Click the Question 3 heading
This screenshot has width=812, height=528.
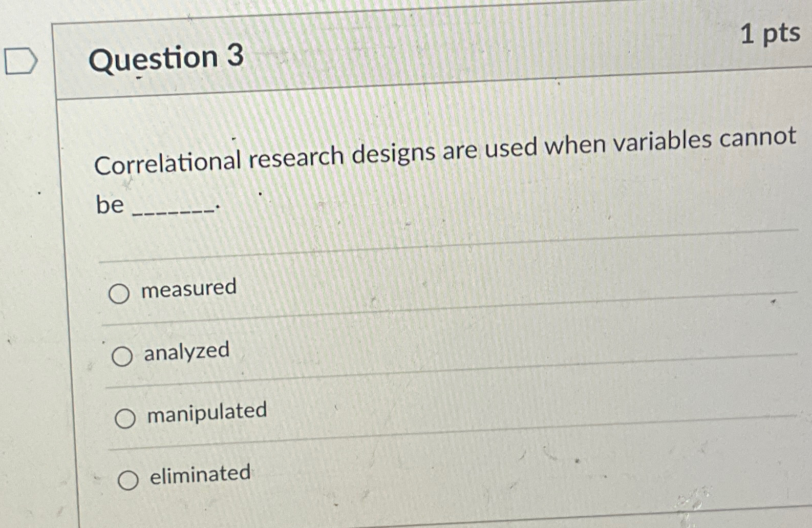[x=166, y=58]
